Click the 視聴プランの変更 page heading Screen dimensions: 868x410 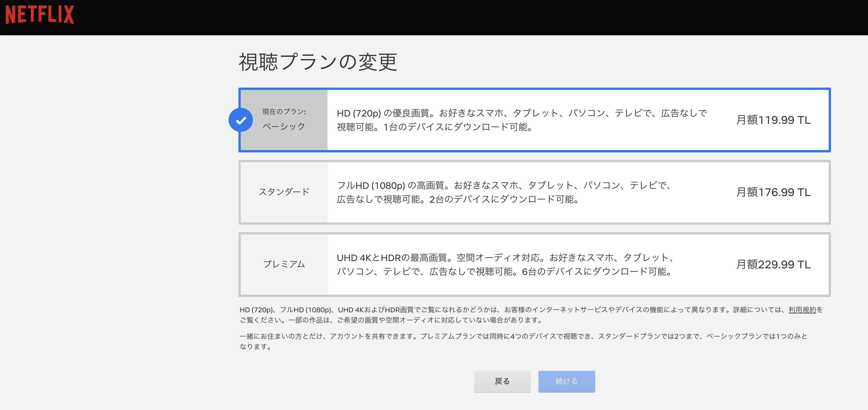[318, 62]
